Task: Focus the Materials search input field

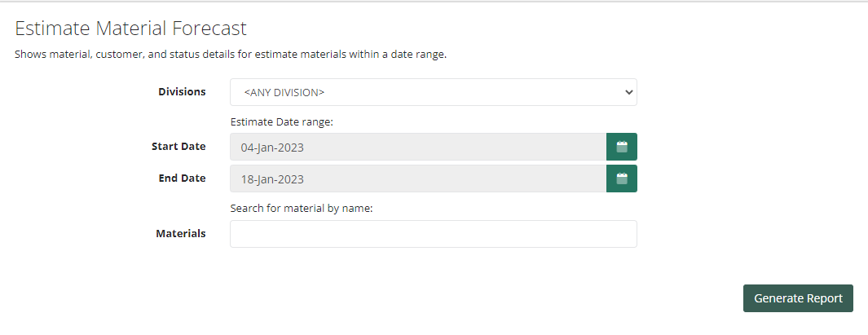Action: [434, 234]
